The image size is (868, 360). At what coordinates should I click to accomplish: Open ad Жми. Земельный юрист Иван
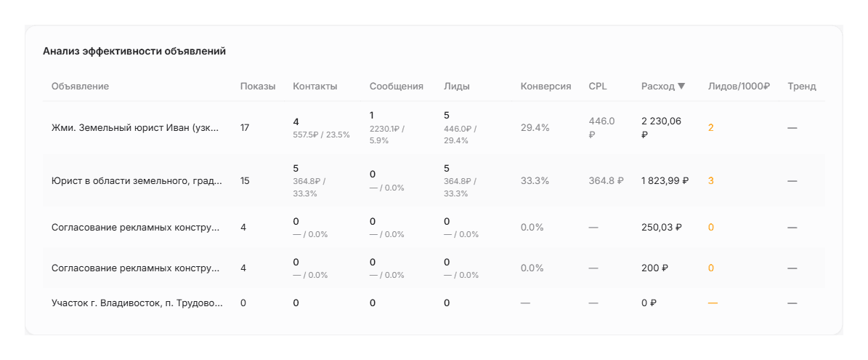pyautogui.click(x=135, y=128)
